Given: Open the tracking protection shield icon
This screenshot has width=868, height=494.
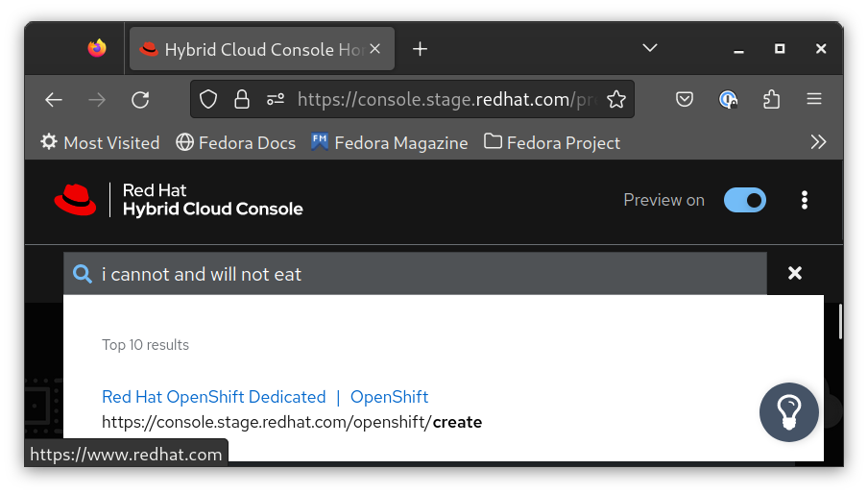Looking at the screenshot, I should [208, 99].
